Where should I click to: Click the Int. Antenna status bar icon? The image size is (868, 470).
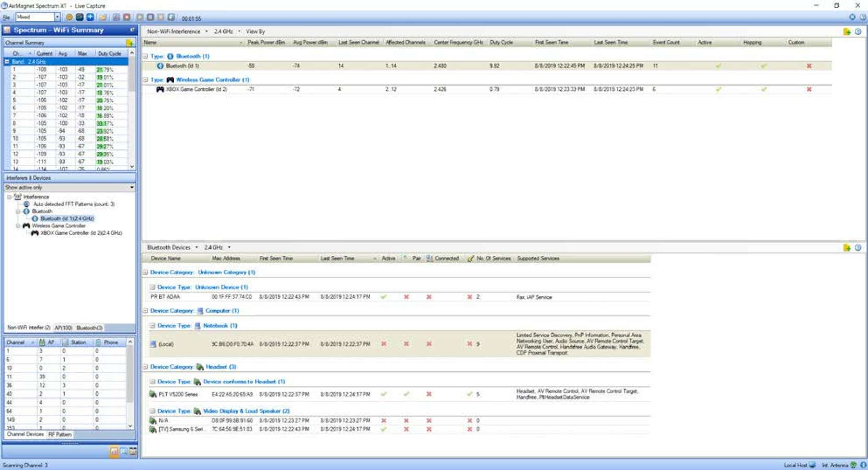(x=853, y=465)
